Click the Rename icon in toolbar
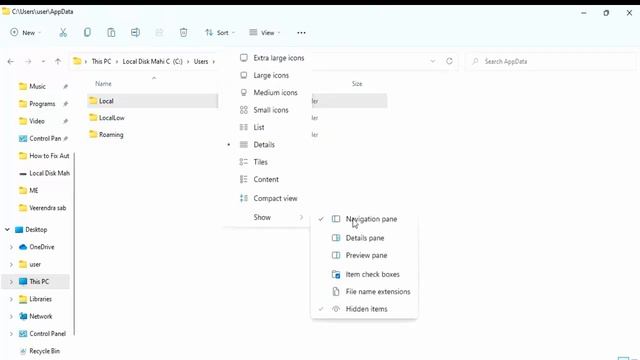The height and width of the screenshot is (360, 640). click(135, 32)
